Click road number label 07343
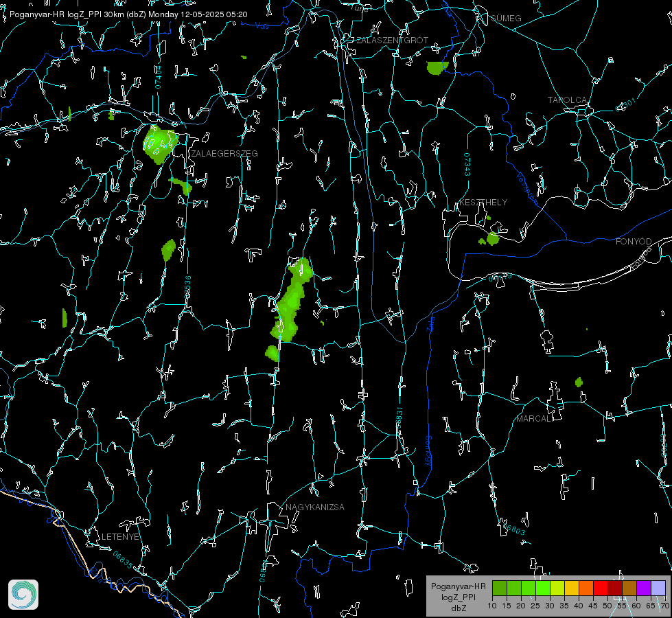Viewport: 672px width, 618px height. (x=467, y=164)
